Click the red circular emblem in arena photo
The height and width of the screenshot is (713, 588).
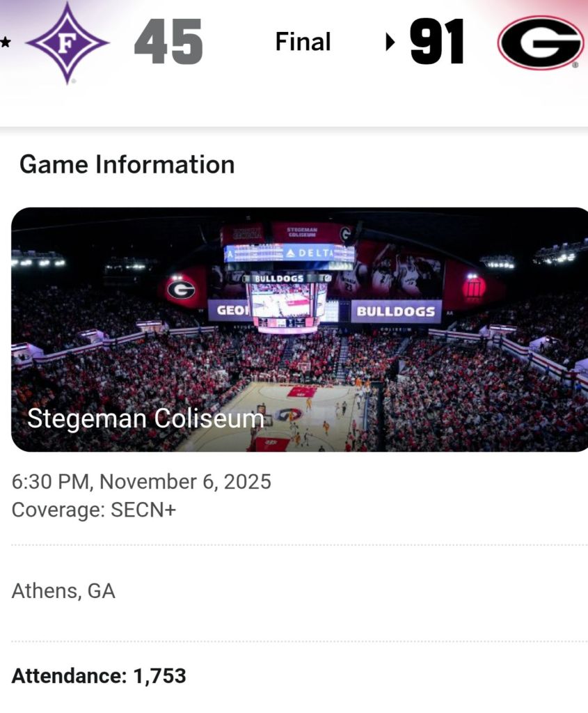coord(474,288)
